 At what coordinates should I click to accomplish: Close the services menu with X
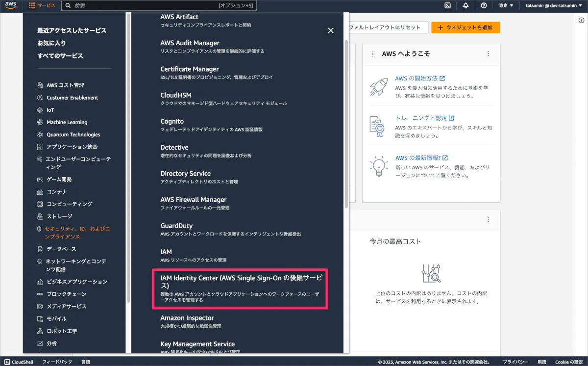pos(331,30)
